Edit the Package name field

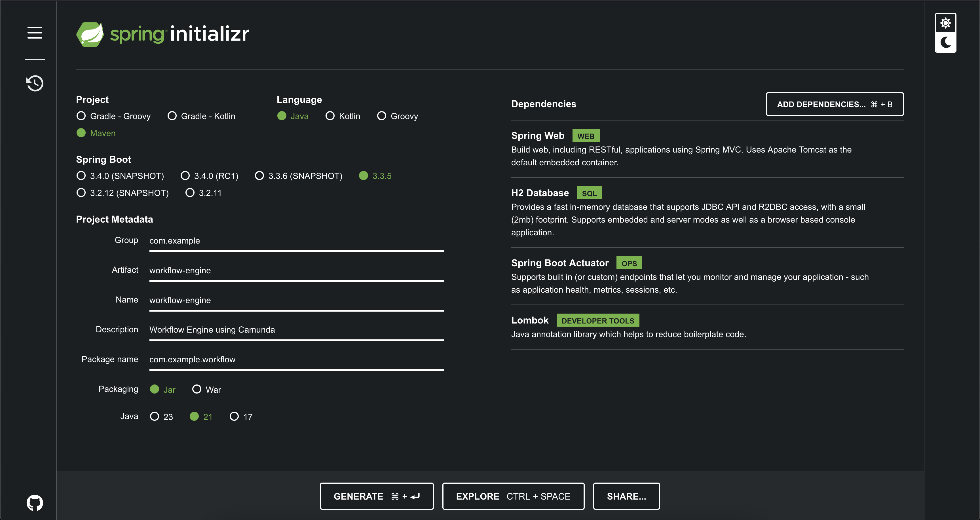(297, 360)
